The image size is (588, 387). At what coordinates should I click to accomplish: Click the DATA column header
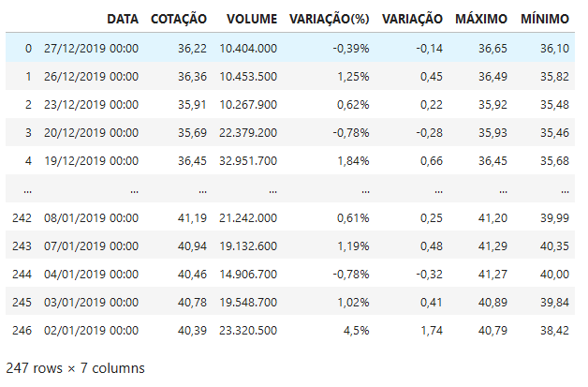(123, 19)
